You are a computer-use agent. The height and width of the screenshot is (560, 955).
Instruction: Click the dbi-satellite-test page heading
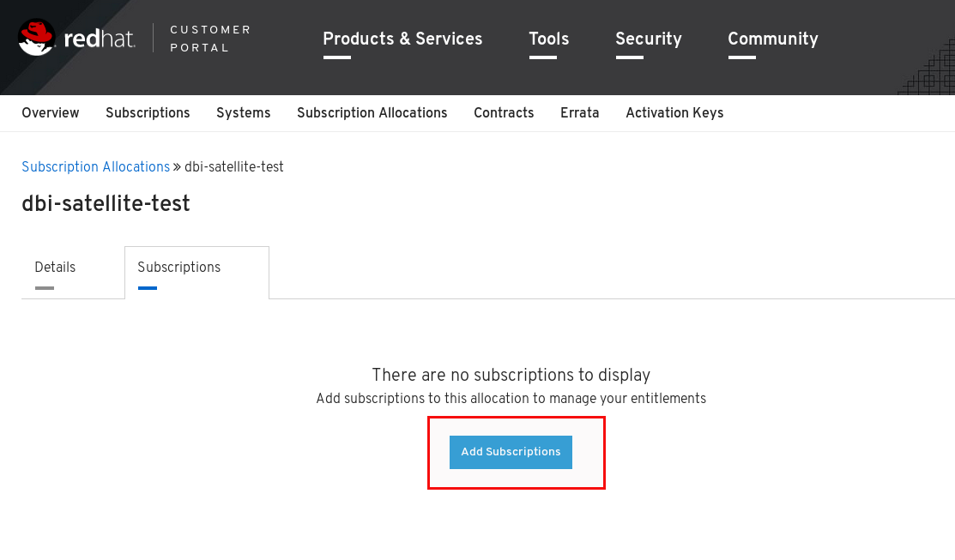click(106, 203)
